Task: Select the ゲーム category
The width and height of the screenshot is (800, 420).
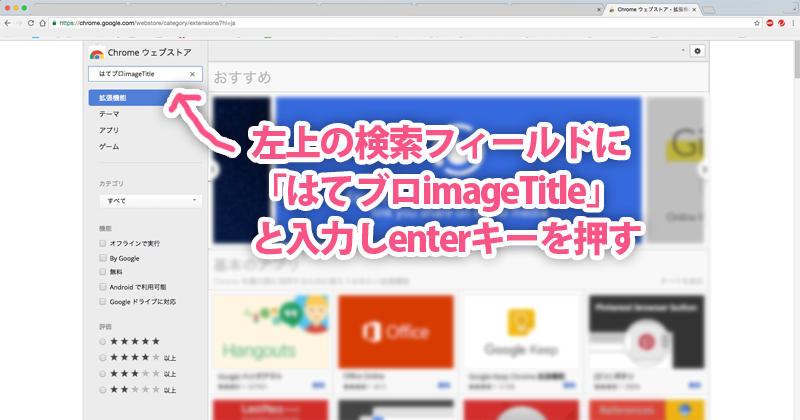Action: point(109,146)
